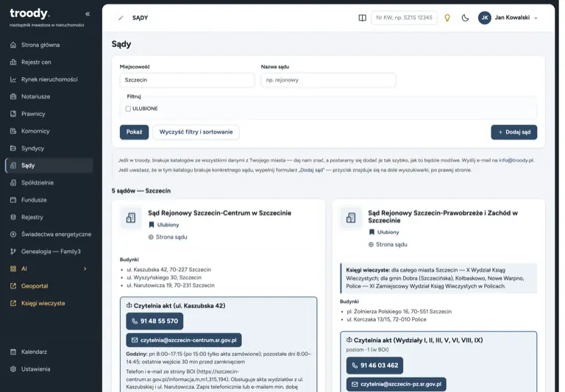This screenshot has height=392, width=565.
Task: Open Strona sądu for Szczecin-Prawobrzeże court
Action: [x=388, y=245]
